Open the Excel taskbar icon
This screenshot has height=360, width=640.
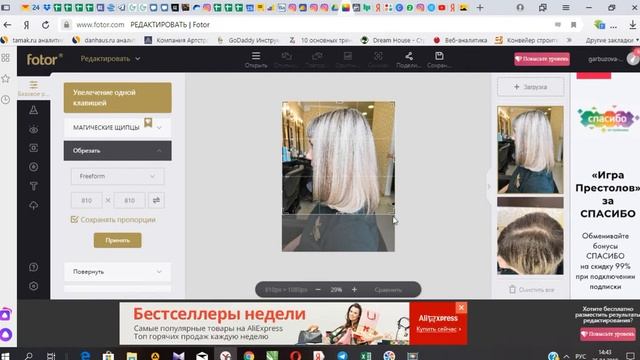[x=366, y=356]
